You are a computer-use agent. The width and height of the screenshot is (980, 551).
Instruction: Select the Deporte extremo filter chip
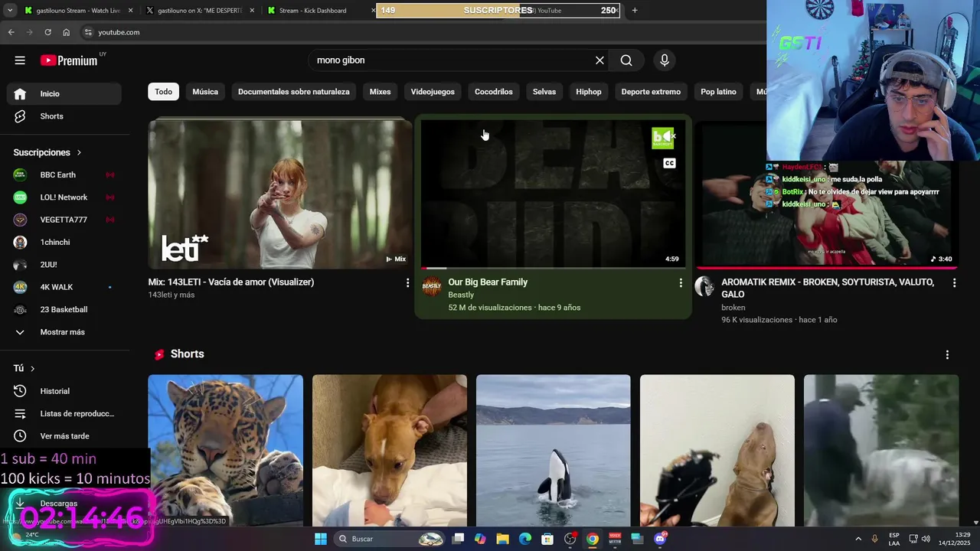click(x=651, y=92)
